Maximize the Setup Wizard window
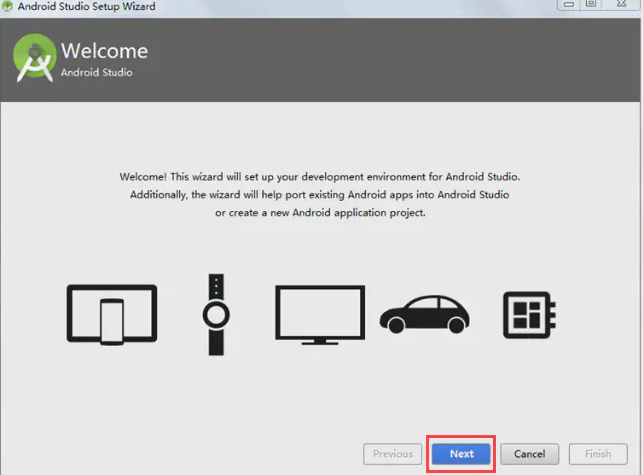The height and width of the screenshot is (475, 643). point(591,4)
